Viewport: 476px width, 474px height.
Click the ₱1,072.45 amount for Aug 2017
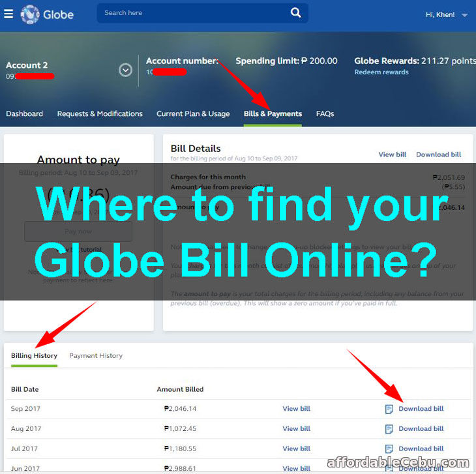coord(180,428)
